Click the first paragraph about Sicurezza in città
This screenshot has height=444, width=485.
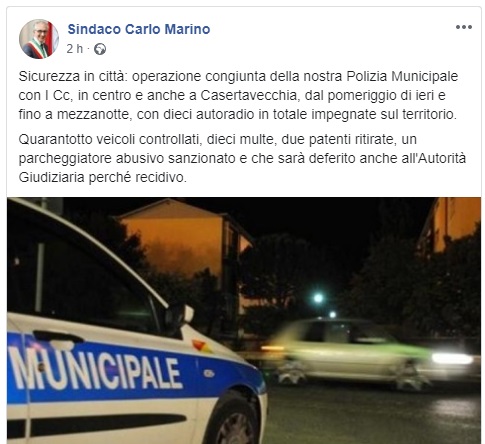click(x=238, y=95)
